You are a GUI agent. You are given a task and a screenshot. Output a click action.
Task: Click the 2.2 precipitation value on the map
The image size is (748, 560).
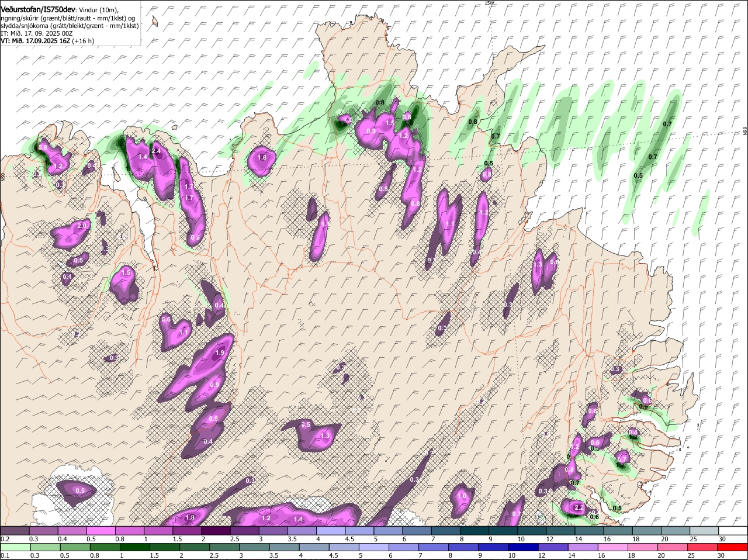[579, 507]
